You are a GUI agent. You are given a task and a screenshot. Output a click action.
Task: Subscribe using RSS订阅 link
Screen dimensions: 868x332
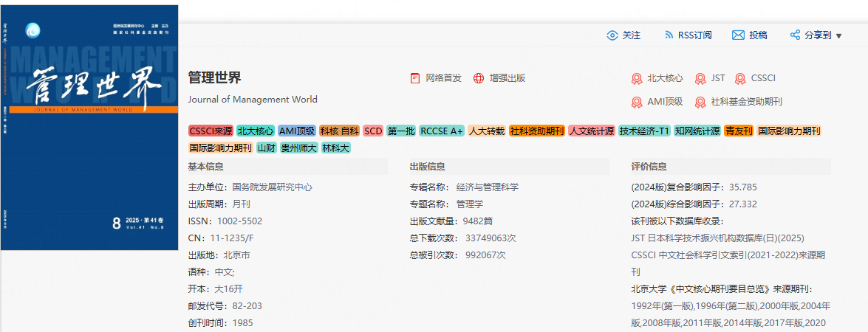(x=694, y=35)
